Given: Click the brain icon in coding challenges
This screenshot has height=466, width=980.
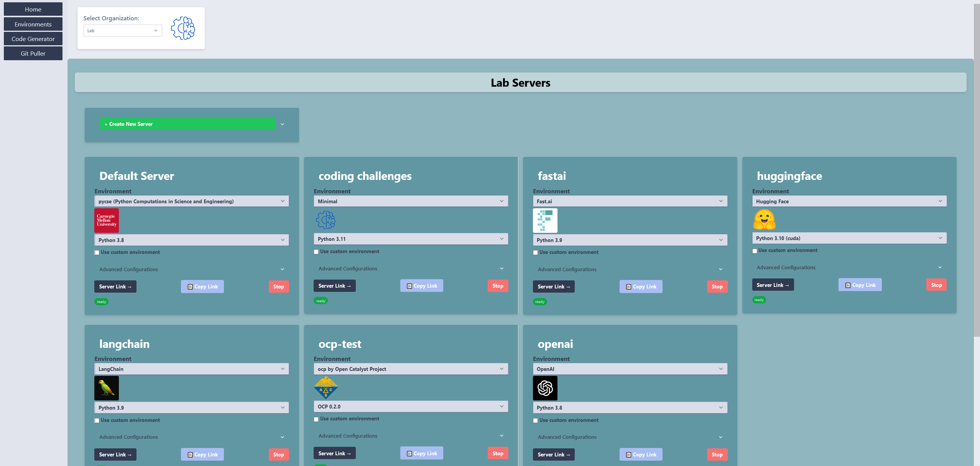Looking at the screenshot, I should click(x=326, y=220).
